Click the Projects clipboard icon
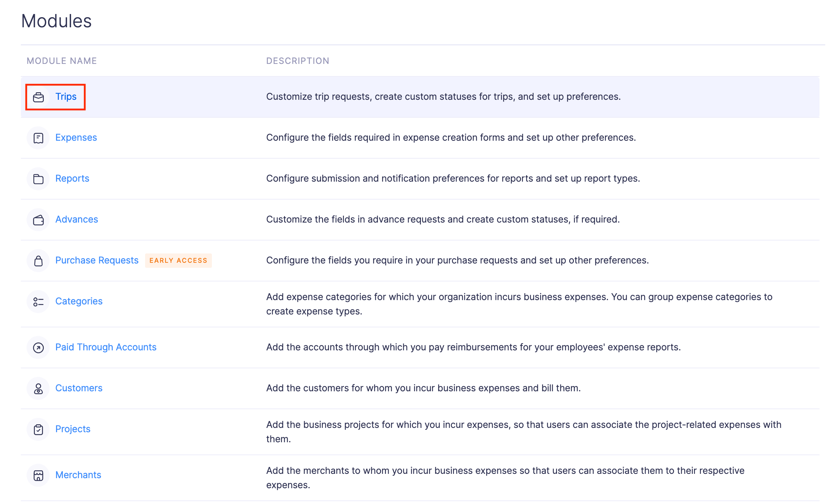Screen dimensions: 831x504 [x=38, y=429]
